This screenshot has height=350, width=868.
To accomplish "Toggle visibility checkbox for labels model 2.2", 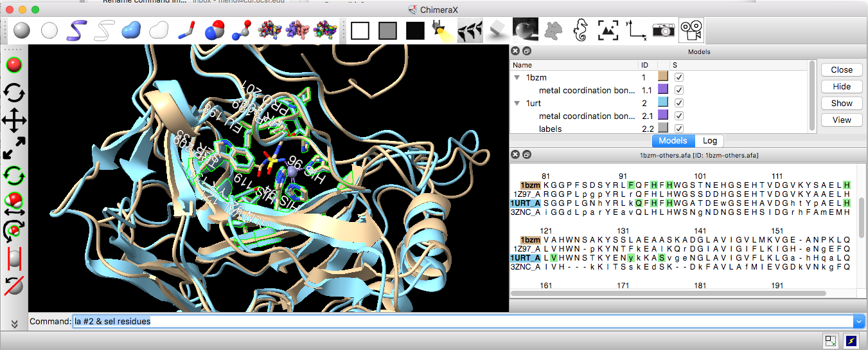I will coord(679,129).
